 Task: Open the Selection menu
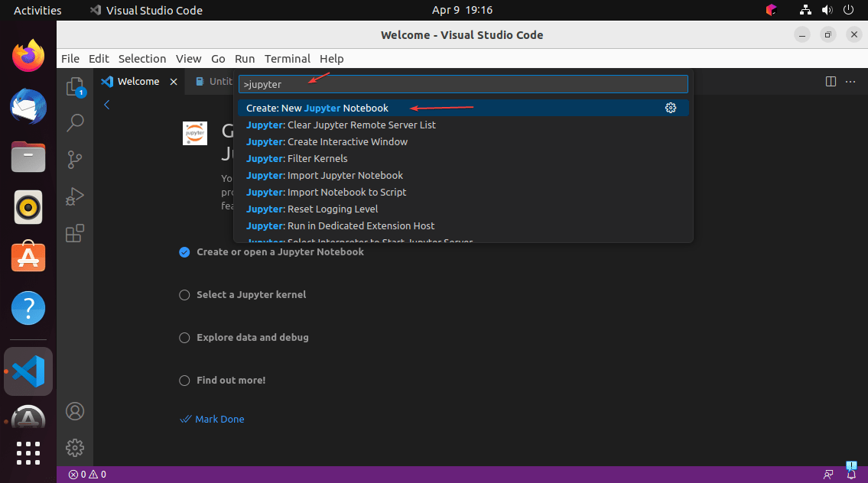pyautogui.click(x=142, y=59)
